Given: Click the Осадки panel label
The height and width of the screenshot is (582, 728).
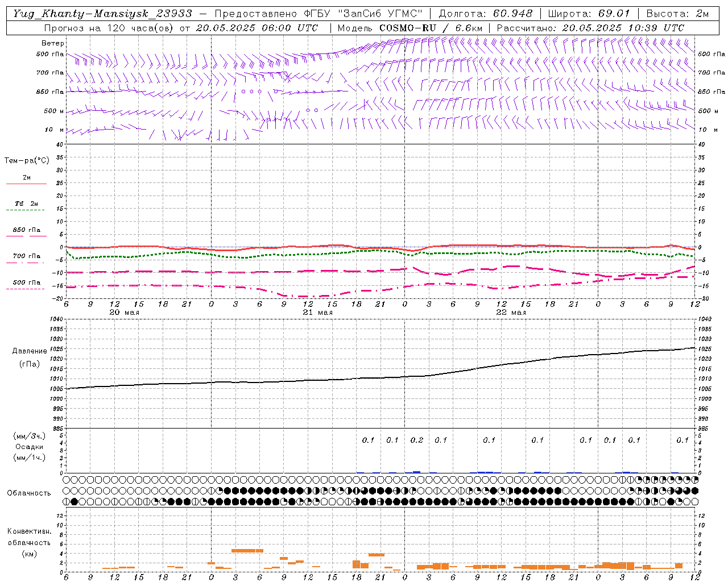Looking at the screenshot, I should 30,447.
